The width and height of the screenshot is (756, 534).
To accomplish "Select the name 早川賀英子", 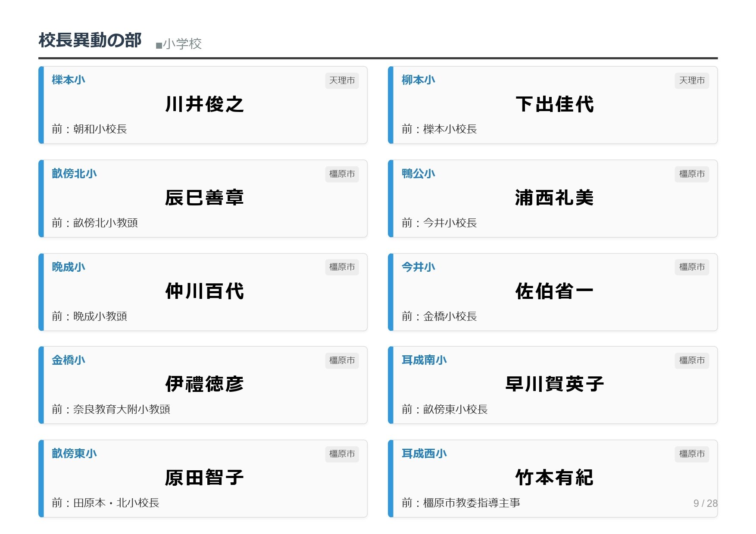I will (554, 384).
